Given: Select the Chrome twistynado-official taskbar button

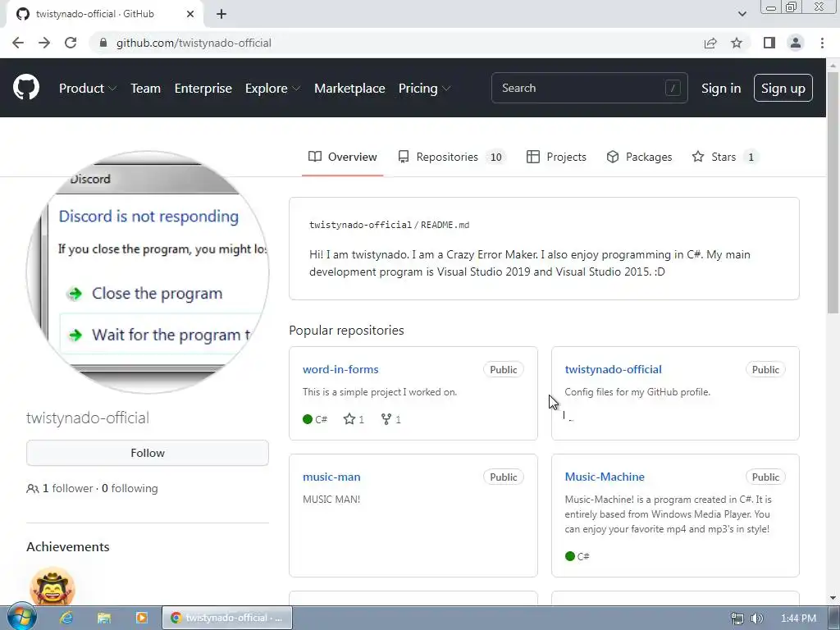Looking at the screenshot, I should tap(227, 618).
